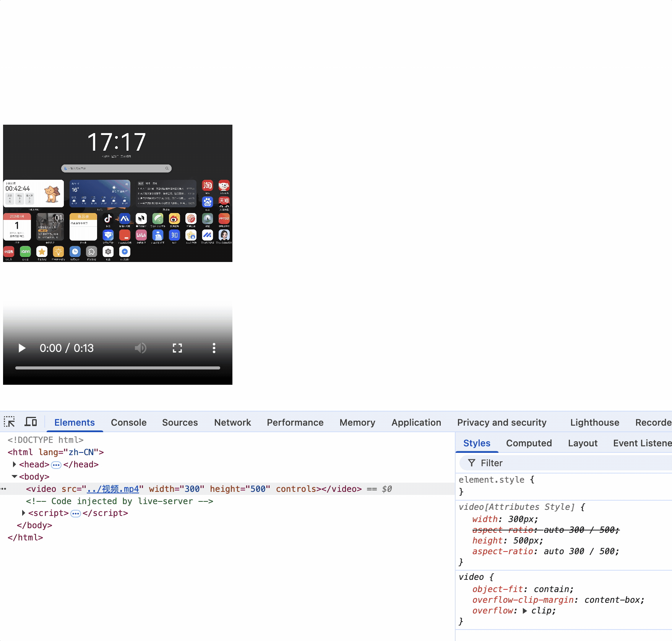
Task: Select the Application tab
Action: point(416,422)
